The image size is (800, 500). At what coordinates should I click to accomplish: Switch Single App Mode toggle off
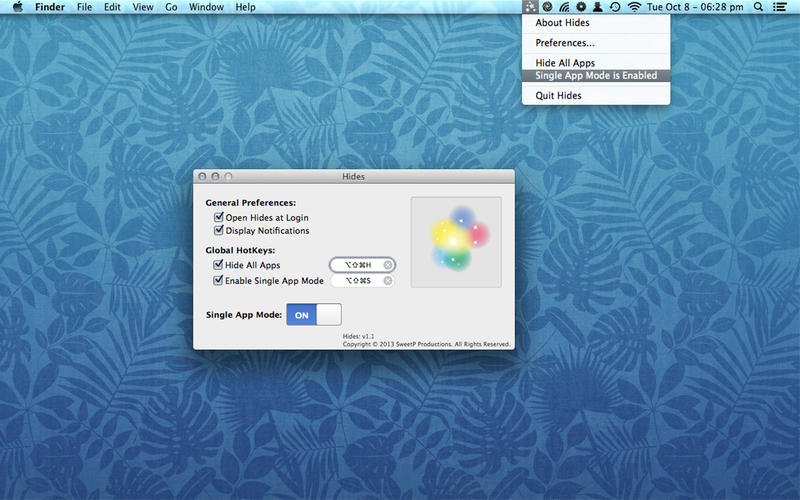click(314, 315)
